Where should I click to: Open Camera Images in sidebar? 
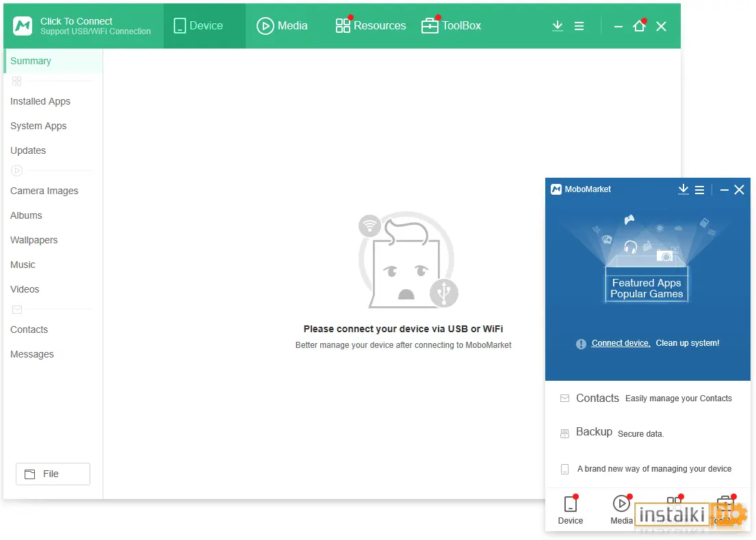tap(44, 191)
